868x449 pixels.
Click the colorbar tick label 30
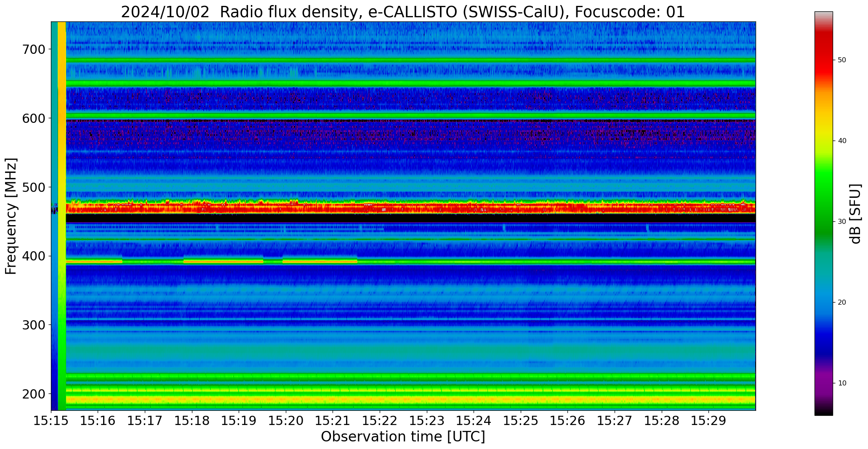tap(842, 221)
